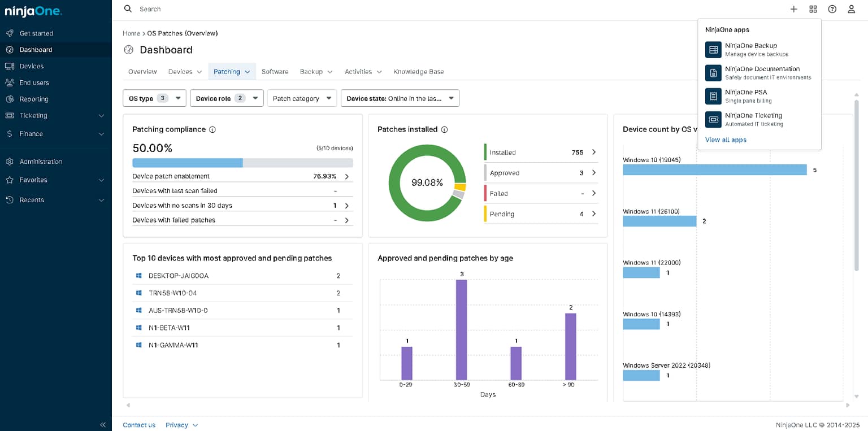
Task: Toggle the NinjaOne apps grid icon
Action: click(813, 9)
